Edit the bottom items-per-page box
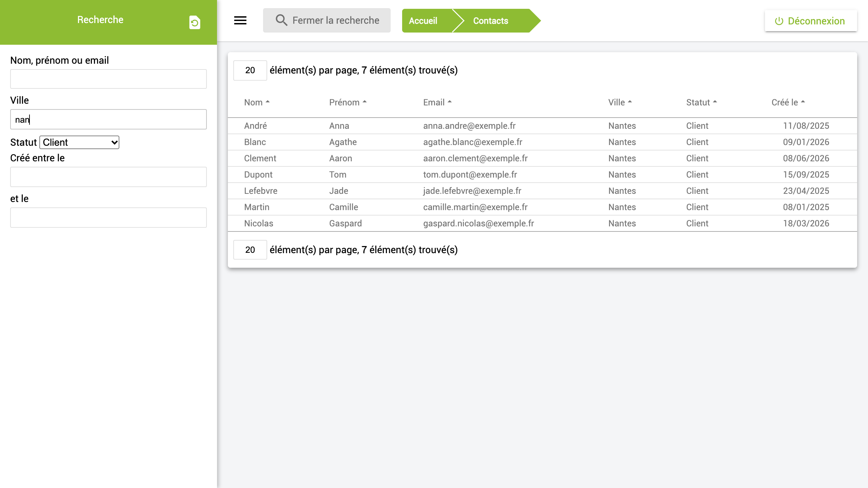868x488 pixels. 250,250
